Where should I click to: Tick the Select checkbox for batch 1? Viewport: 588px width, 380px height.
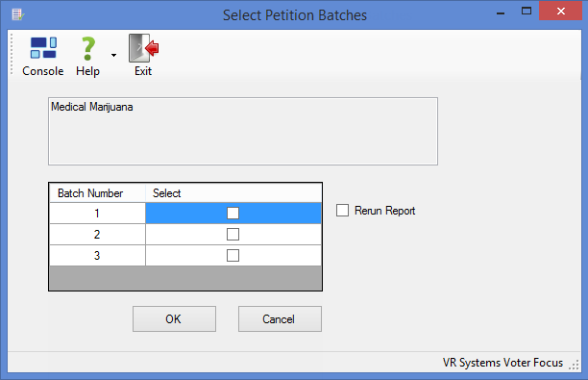pos(233,213)
